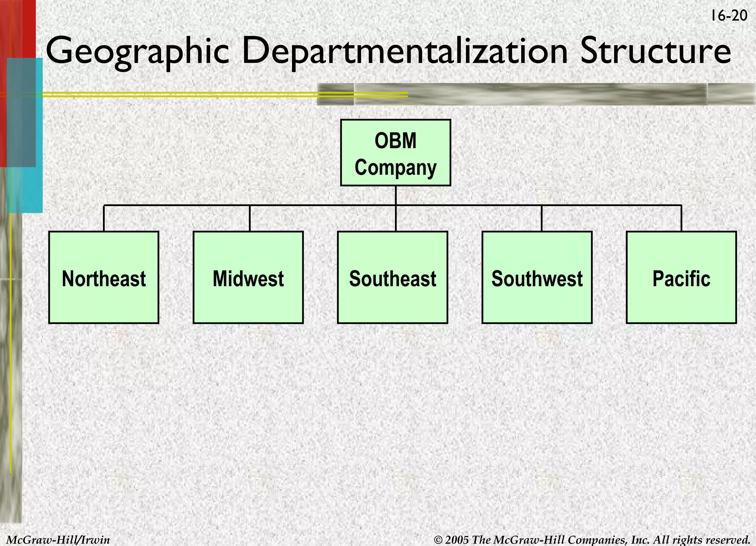This screenshot has height=546, width=756.
Task: Click the Pacific region box
Action: pyautogui.click(x=681, y=277)
